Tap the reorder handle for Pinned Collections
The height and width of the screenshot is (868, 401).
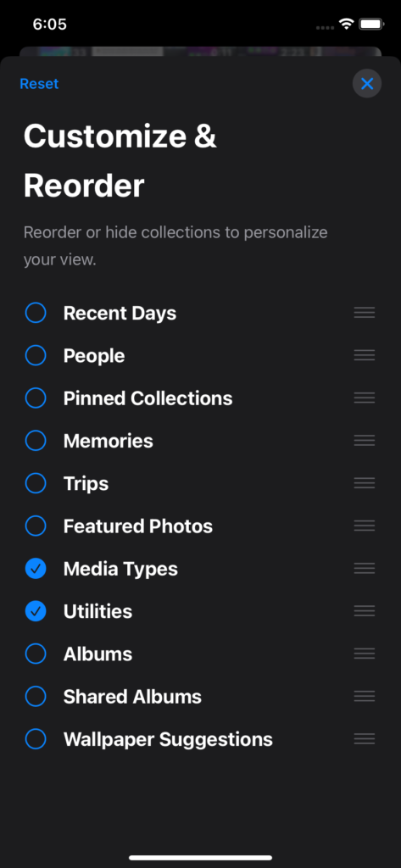point(365,398)
